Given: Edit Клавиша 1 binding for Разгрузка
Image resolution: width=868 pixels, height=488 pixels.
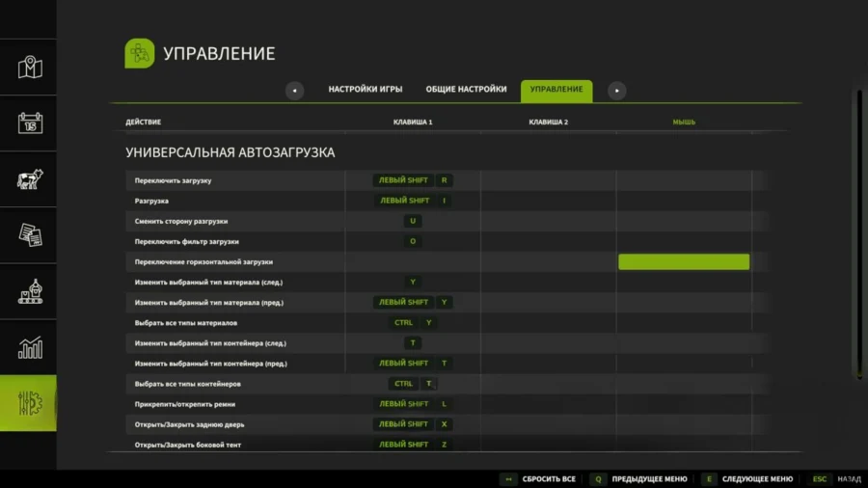Looking at the screenshot, I should [413, 201].
